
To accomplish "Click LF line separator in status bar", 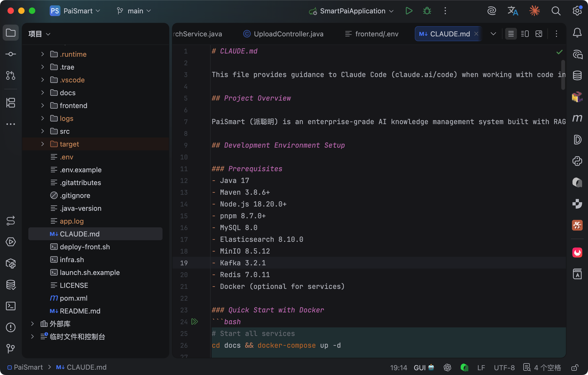I will click(x=481, y=368).
